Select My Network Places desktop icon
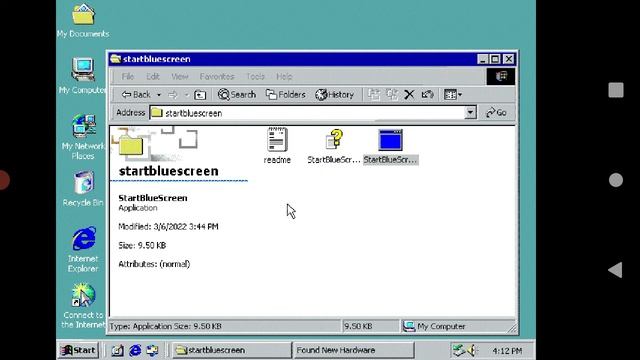The height and width of the screenshot is (360, 640). tap(83, 138)
